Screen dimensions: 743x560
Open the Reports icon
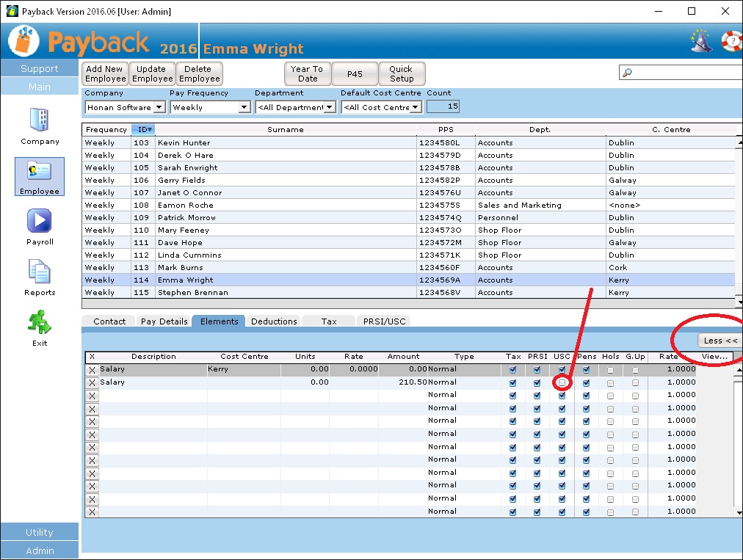pos(40,272)
